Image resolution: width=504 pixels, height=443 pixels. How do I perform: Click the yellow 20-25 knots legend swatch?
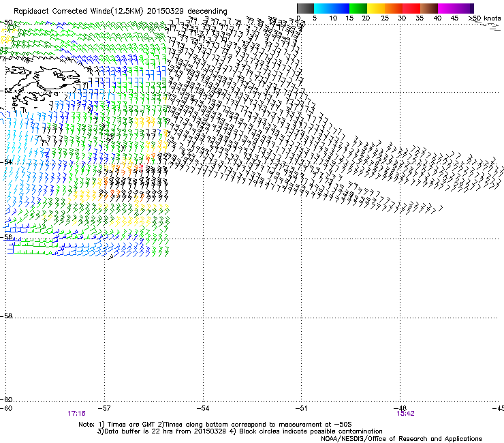(376, 8)
